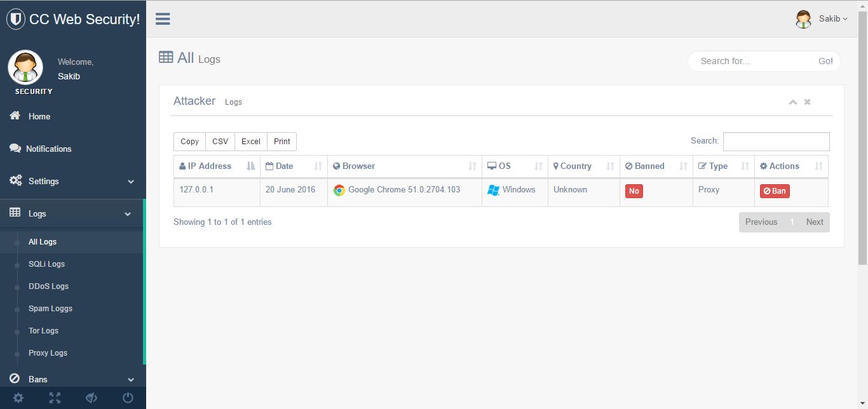Image resolution: width=868 pixels, height=409 pixels.
Task: Open Spam Loggs submenu entry
Action: [50, 309]
